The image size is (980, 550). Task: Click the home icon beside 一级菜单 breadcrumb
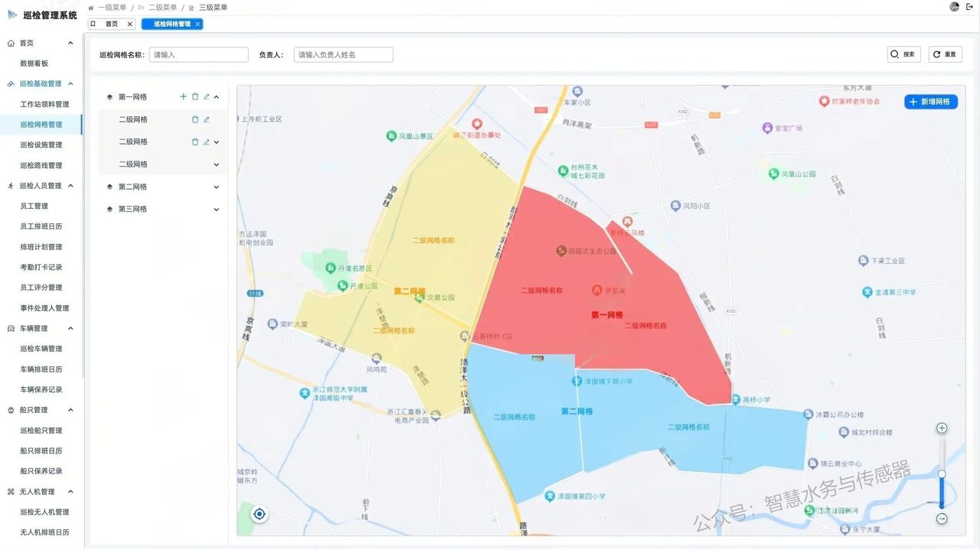[91, 8]
